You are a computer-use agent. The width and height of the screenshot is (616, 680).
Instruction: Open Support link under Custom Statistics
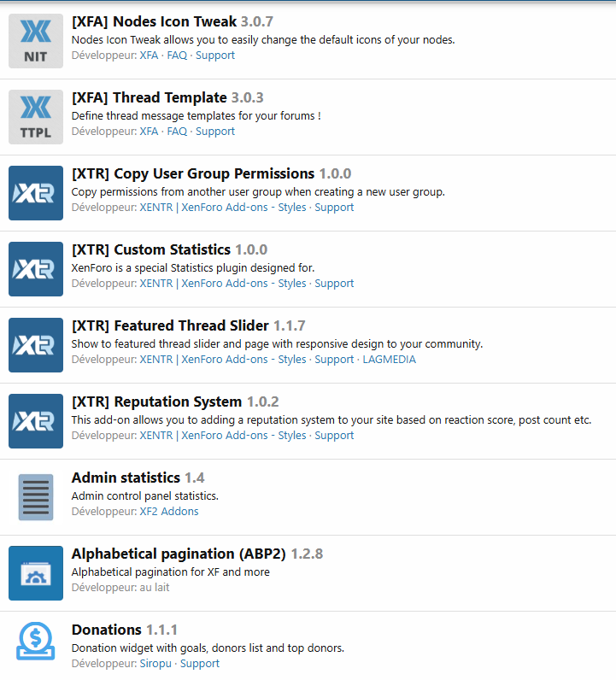tap(334, 284)
